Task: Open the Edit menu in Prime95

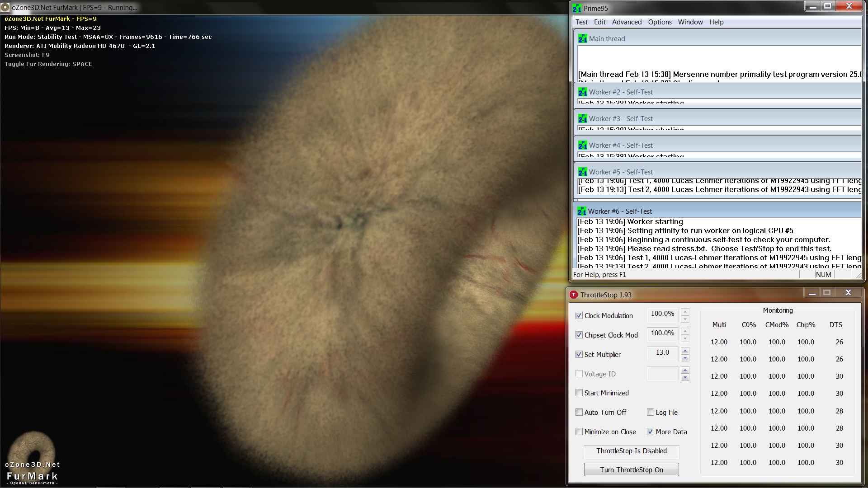Action: tap(600, 22)
